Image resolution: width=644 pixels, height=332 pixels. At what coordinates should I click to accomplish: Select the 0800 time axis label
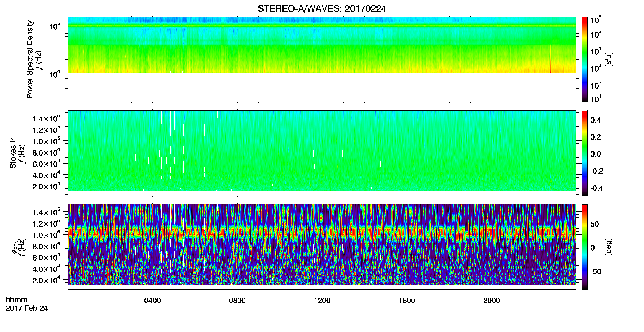coord(237,301)
